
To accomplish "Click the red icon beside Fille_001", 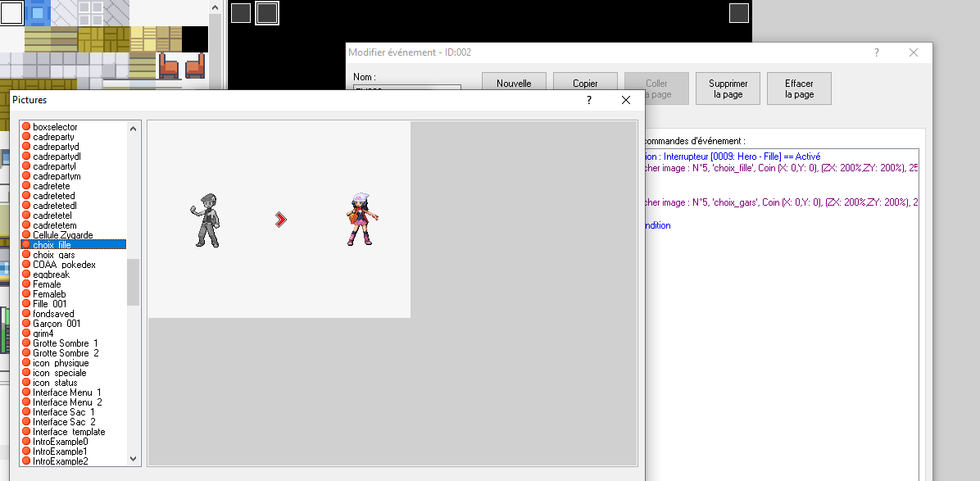I will point(26,304).
